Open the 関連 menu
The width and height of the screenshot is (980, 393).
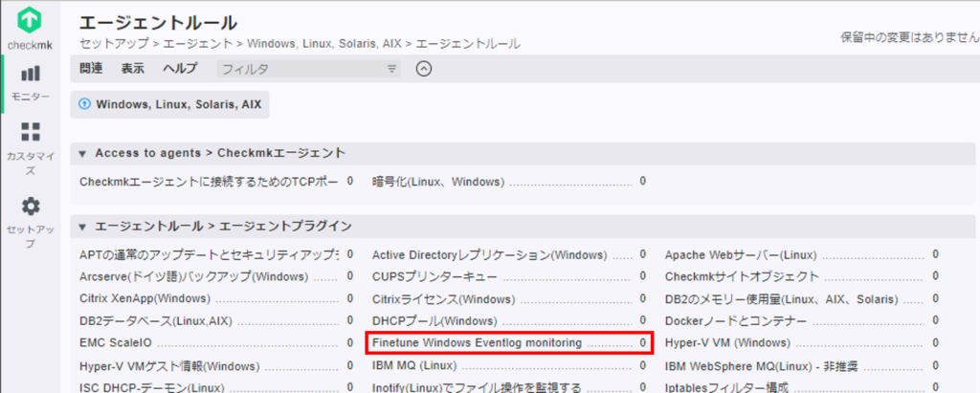[x=91, y=69]
